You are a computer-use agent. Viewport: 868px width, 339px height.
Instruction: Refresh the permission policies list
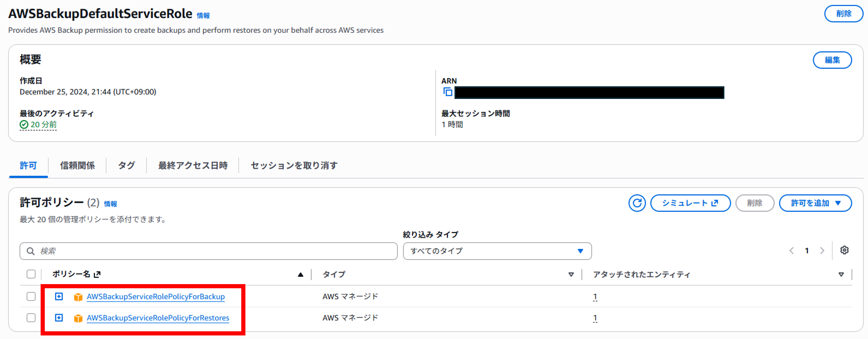637,203
